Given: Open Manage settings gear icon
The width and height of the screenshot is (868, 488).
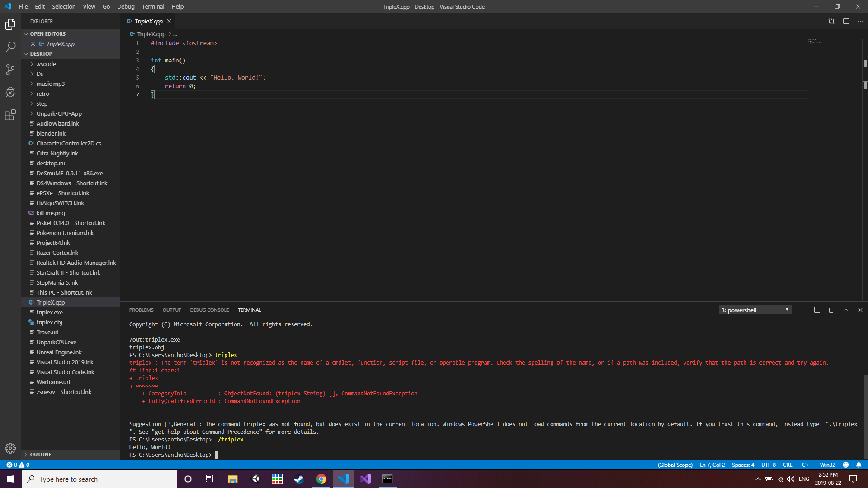Looking at the screenshot, I should click(10, 448).
